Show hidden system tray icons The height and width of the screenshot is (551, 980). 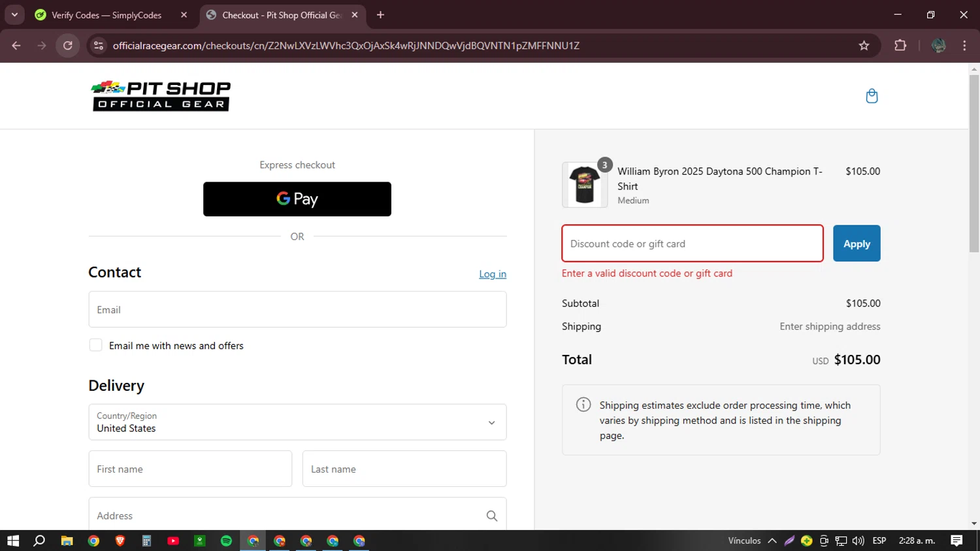[772, 541]
